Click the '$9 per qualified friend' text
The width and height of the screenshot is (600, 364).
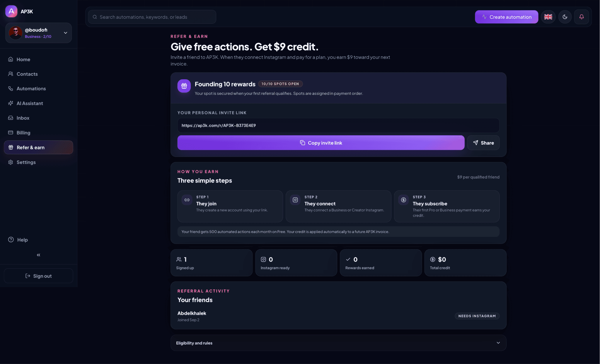pyautogui.click(x=478, y=177)
